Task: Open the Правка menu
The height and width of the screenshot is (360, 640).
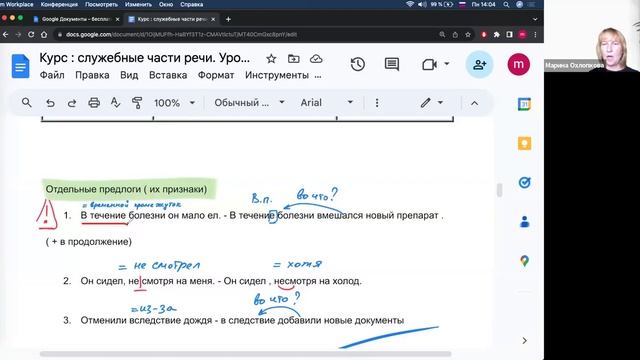Action: click(x=92, y=76)
